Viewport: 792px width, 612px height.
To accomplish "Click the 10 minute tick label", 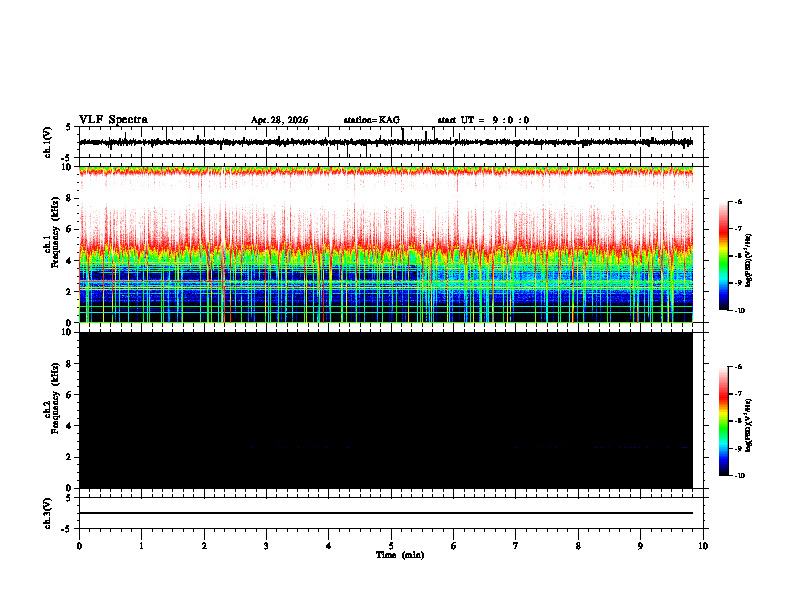I will (x=703, y=546).
